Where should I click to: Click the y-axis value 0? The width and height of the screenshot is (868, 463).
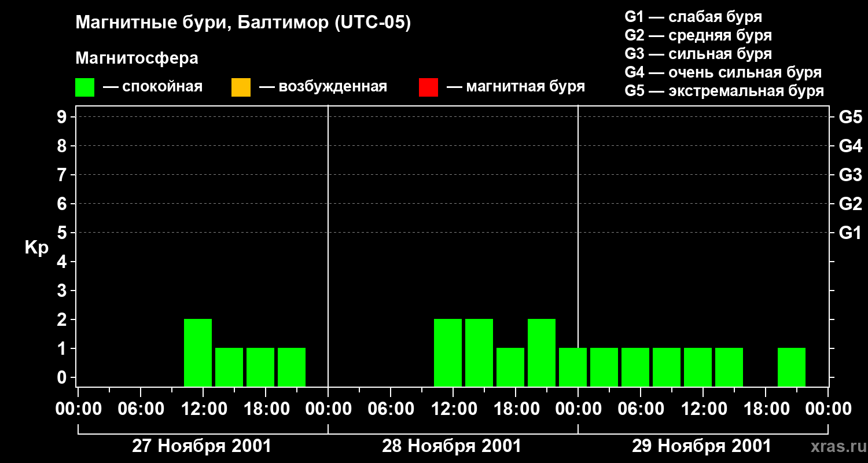pos(62,377)
